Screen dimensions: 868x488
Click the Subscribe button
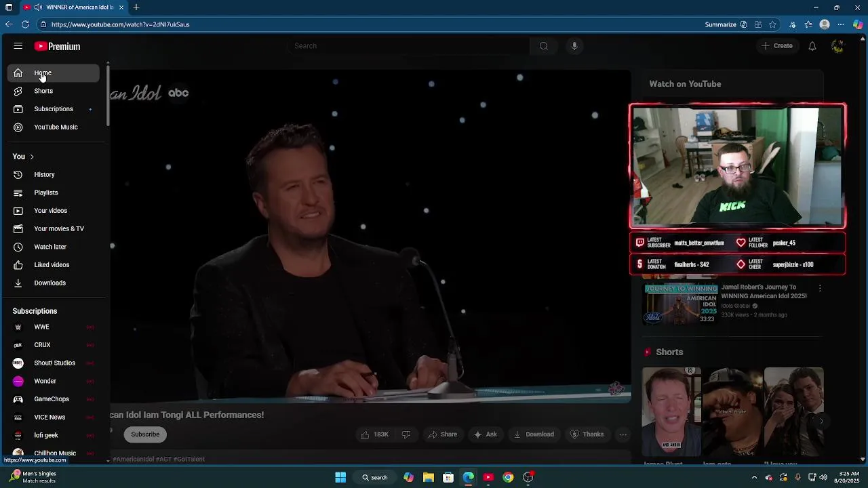[145, 434]
